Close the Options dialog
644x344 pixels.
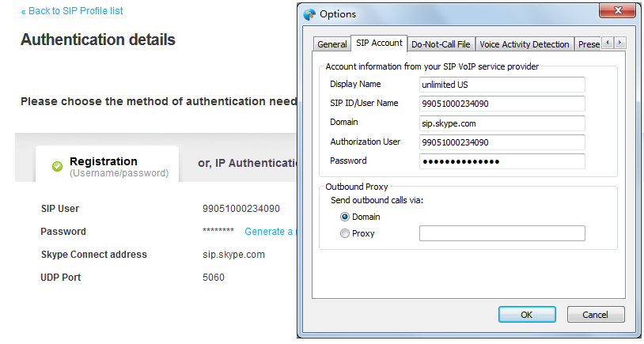tap(618, 10)
